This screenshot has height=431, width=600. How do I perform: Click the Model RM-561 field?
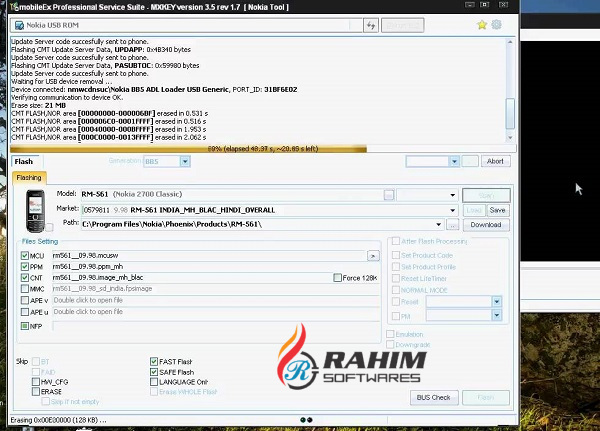232,194
